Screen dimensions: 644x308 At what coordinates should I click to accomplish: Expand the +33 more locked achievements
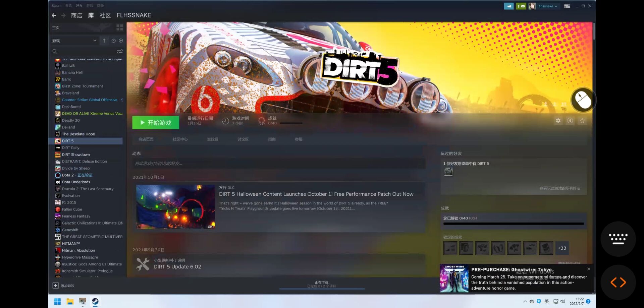[x=562, y=248]
